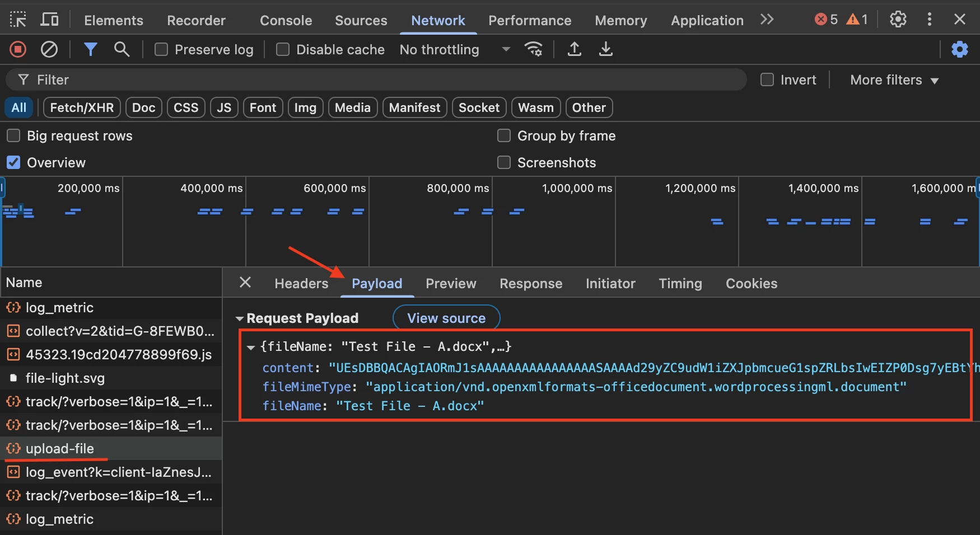Close the DevTools panel
The image size is (980, 535).
pyautogui.click(x=960, y=20)
